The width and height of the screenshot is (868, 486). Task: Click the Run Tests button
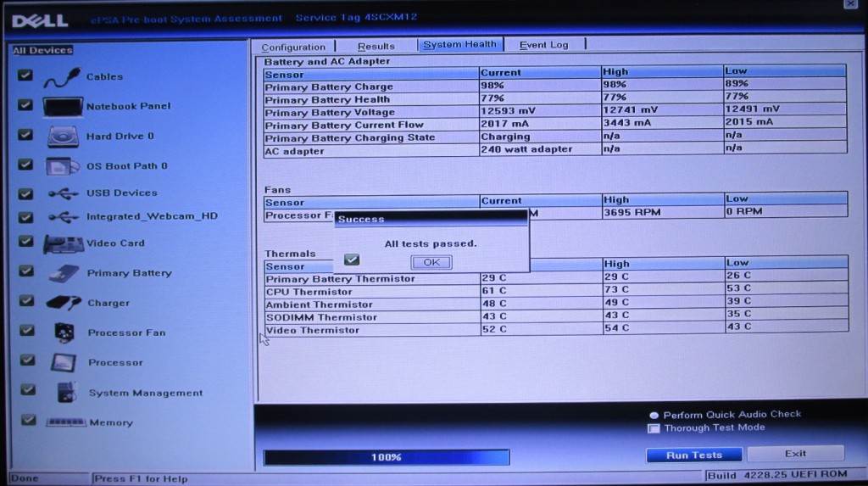[x=693, y=455]
